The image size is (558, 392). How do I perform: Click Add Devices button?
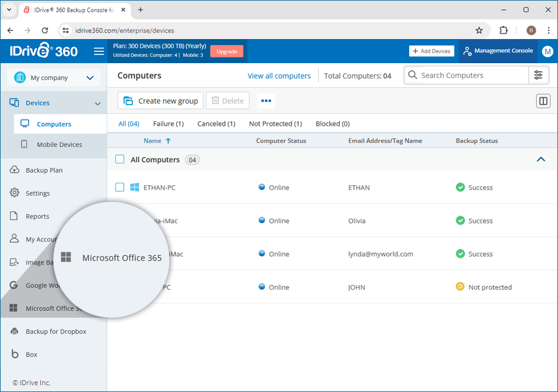pyautogui.click(x=432, y=51)
